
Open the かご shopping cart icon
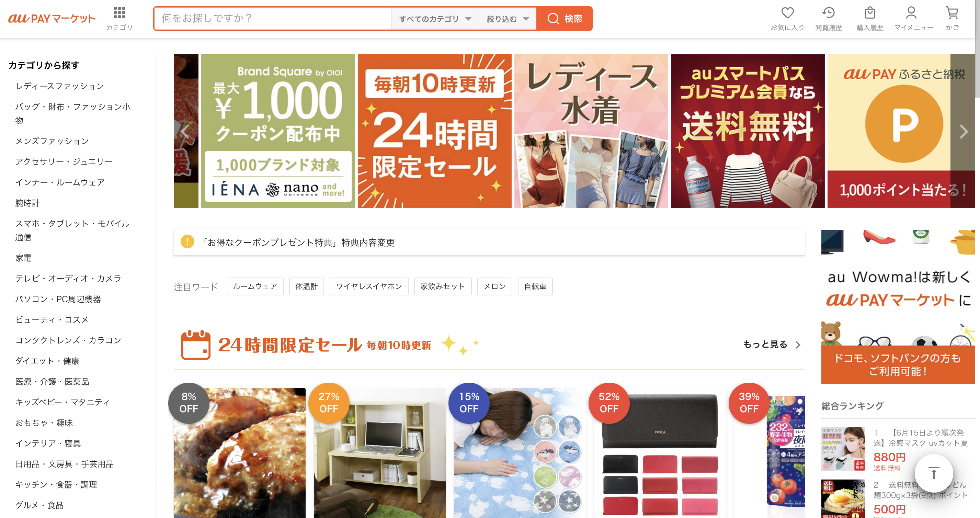(x=952, y=18)
